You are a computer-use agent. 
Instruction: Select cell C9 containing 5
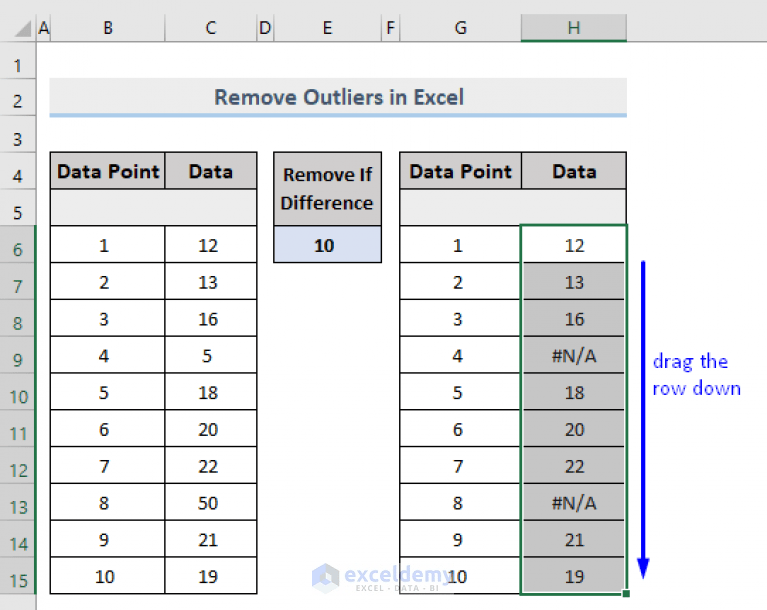coord(211,355)
